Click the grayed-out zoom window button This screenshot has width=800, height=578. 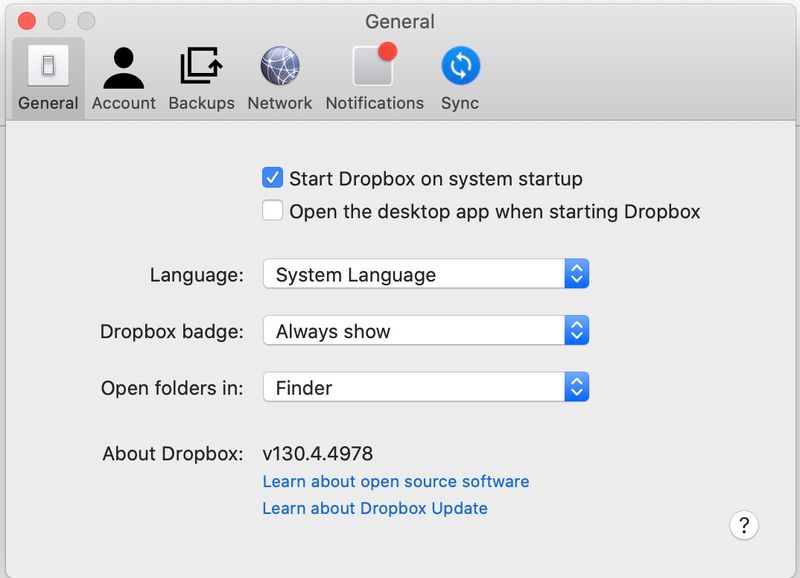tap(87, 21)
